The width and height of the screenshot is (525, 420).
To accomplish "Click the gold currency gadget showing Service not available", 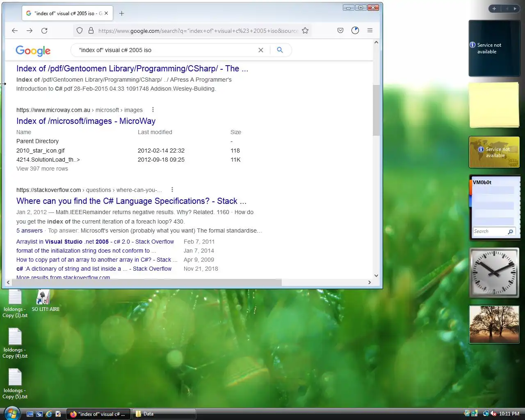I will 494,152.
